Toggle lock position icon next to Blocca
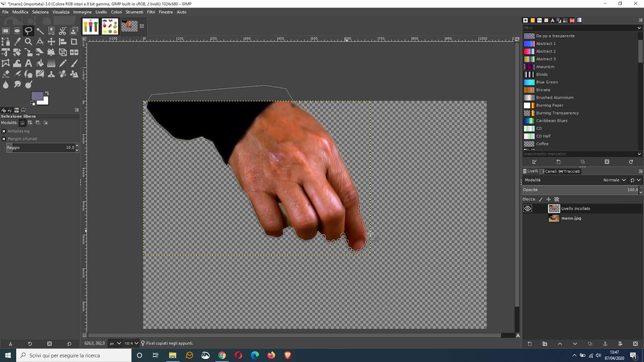 [x=549, y=200]
